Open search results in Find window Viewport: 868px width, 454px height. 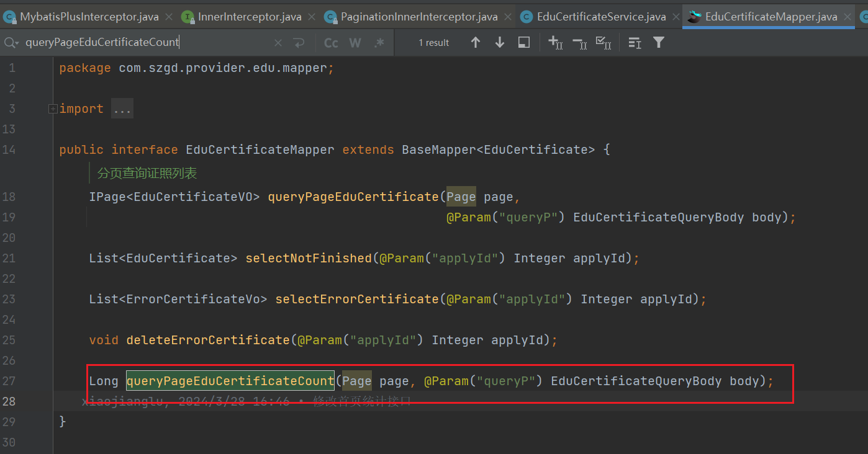tap(524, 42)
